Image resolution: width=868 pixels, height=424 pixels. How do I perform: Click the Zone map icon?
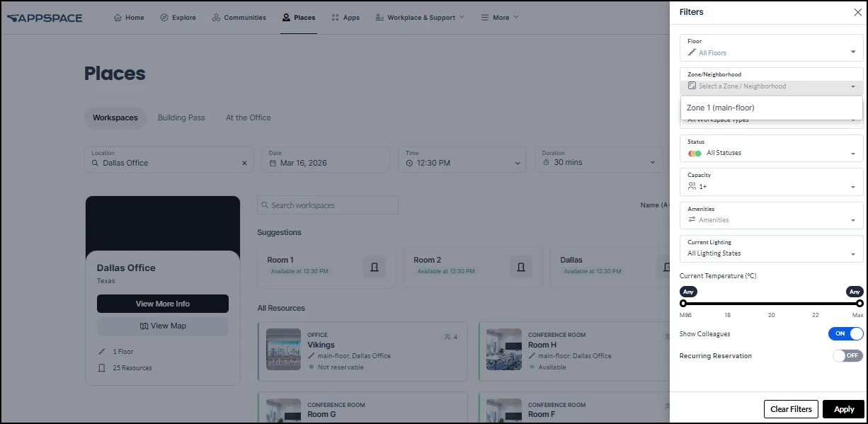[x=692, y=86]
